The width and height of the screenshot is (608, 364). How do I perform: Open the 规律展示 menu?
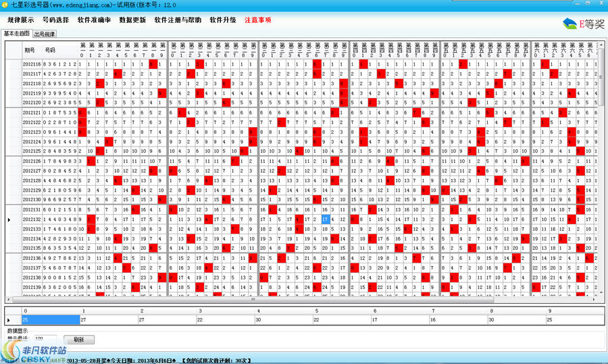point(20,20)
